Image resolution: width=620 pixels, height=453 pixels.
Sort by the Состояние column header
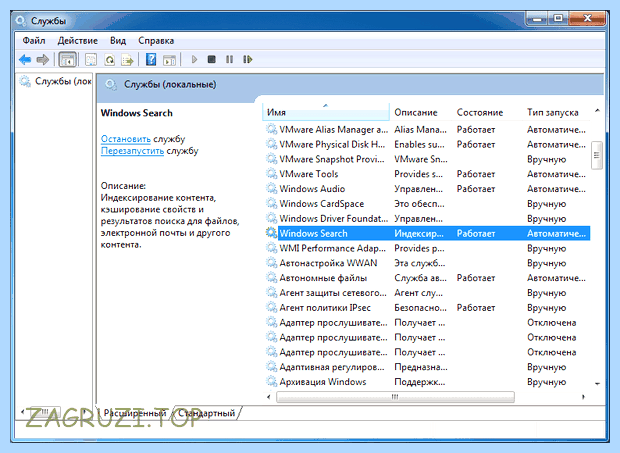click(x=480, y=113)
